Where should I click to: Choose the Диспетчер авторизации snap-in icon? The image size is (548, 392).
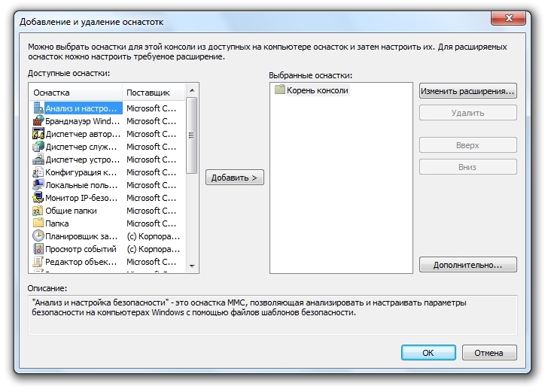(x=38, y=134)
